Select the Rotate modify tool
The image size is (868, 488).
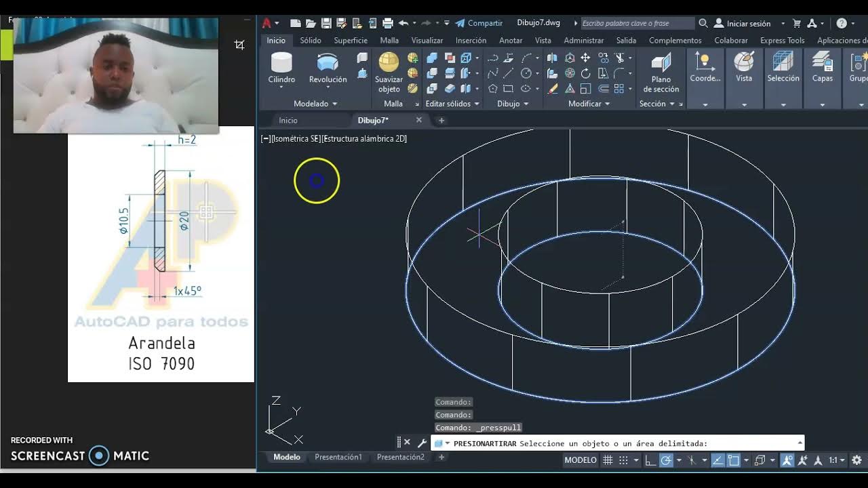pos(585,73)
